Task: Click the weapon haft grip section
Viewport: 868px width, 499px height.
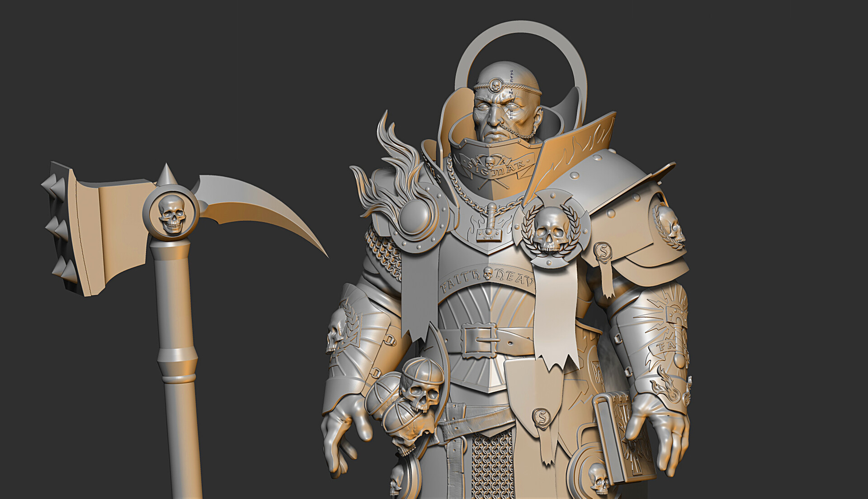Action: pyautogui.click(x=176, y=362)
